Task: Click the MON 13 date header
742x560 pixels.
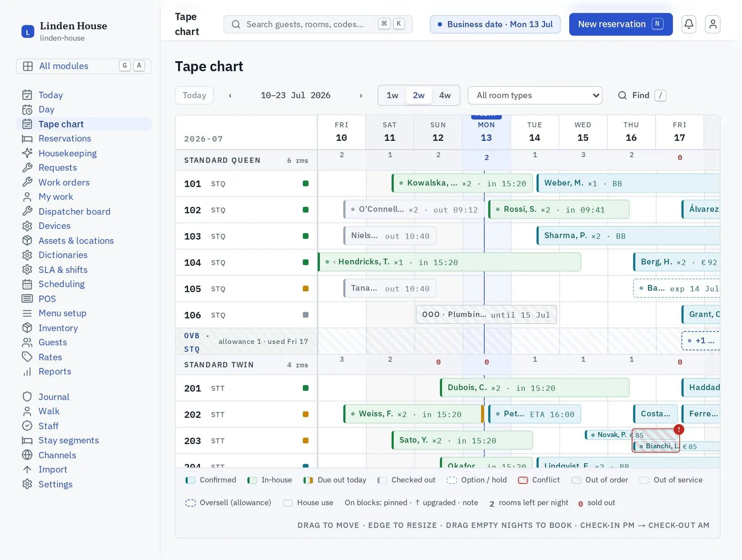Action: 486,132
